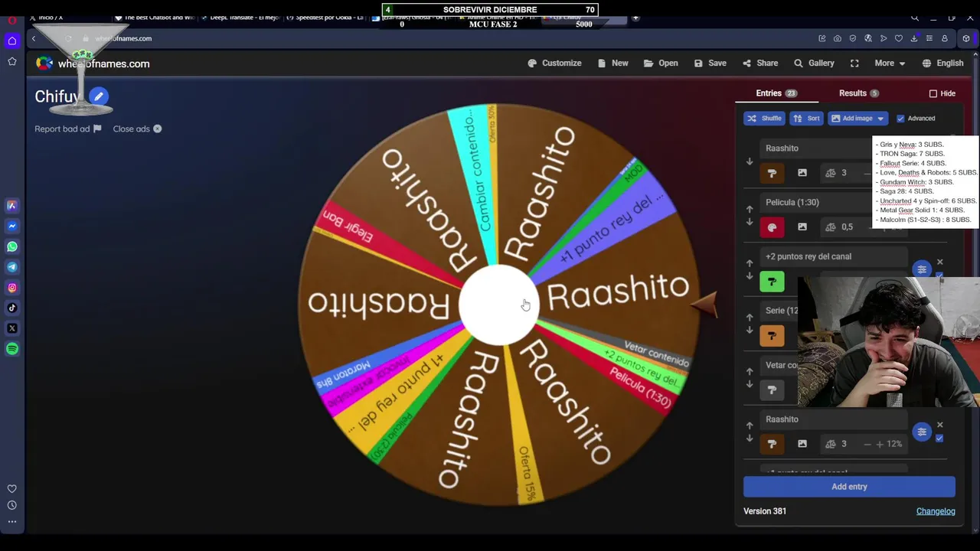Open WhatsApp in Opera sidebar
The height and width of the screenshot is (551, 980).
[x=12, y=246]
